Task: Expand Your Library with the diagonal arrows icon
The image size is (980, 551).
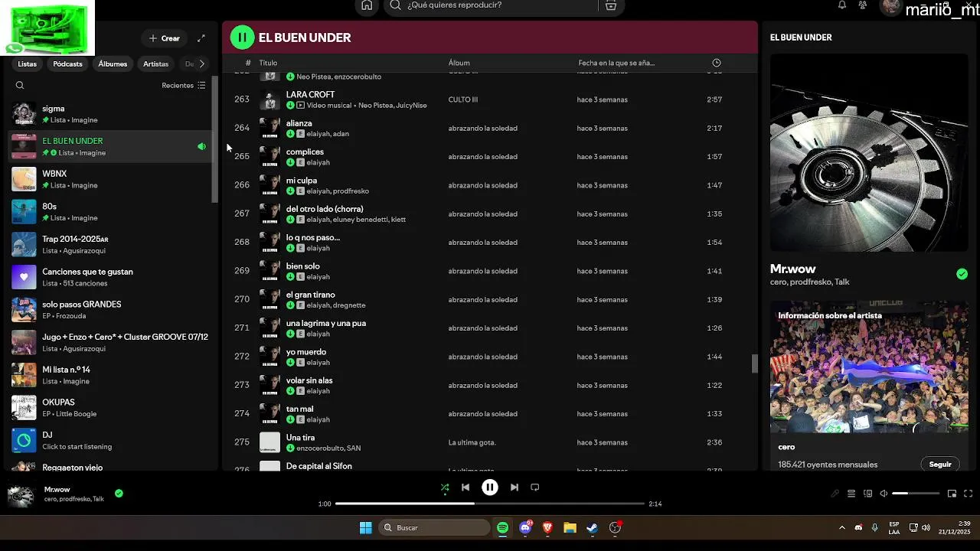Action: pyautogui.click(x=201, y=38)
